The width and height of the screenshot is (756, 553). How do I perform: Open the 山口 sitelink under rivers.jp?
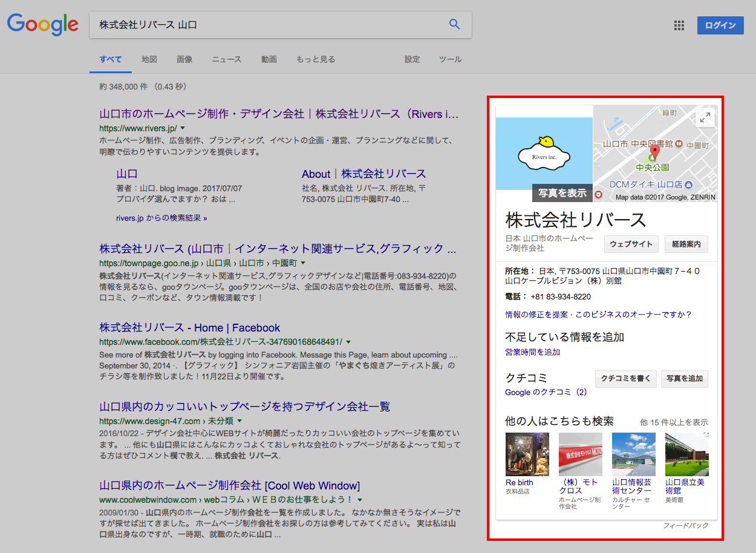coord(127,174)
